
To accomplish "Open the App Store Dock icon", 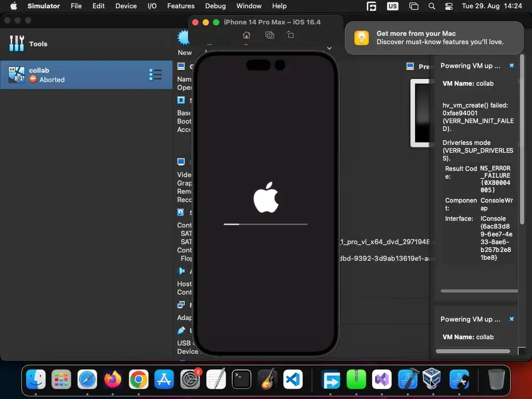I will 164,379.
